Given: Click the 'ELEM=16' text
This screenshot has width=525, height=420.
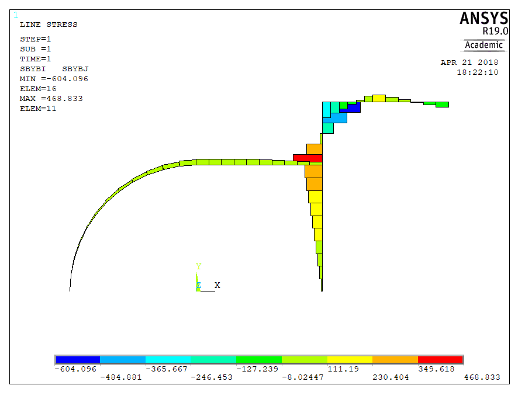Looking at the screenshot, I should 38,89.
